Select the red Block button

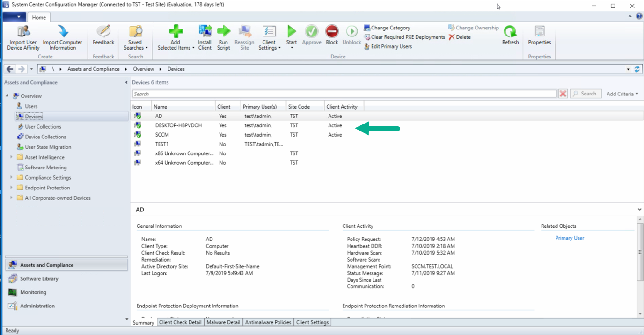pyautogui.click(x=332, y=36)
